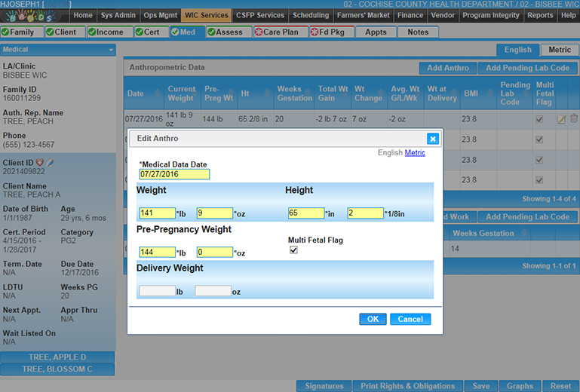Viewport: 580px width, 392px height.
Task: Click the Medical Data Date field
Action: point(174,174)
